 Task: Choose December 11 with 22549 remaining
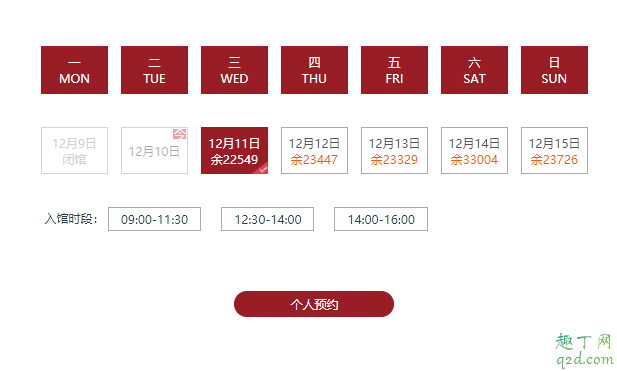pos(235,150)
